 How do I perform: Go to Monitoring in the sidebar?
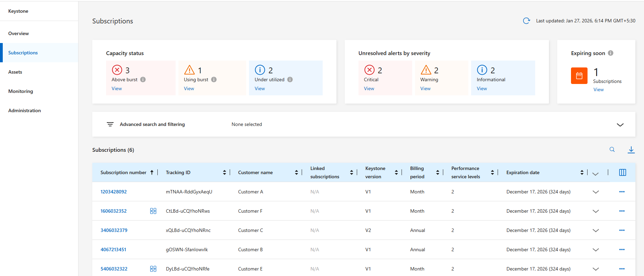21,91
